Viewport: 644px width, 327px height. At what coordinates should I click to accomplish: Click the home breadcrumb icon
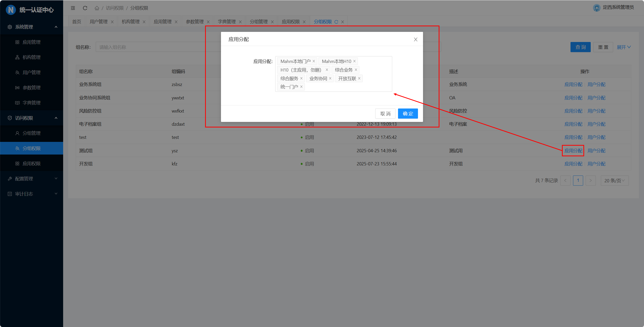point(97,8)
